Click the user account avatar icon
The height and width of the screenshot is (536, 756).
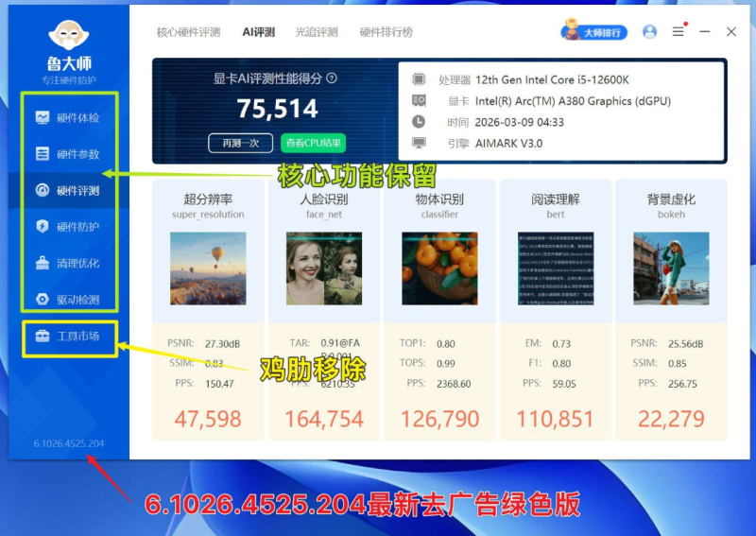[649, 32]
